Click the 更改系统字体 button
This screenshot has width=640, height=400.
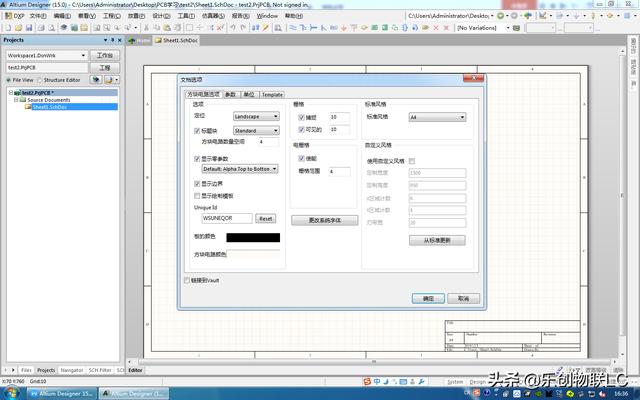tap(325, 220)
